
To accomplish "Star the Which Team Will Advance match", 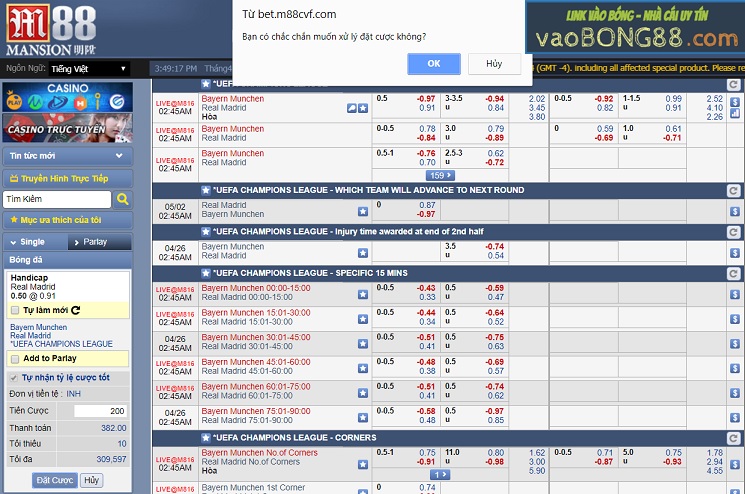I will point(363,211).
